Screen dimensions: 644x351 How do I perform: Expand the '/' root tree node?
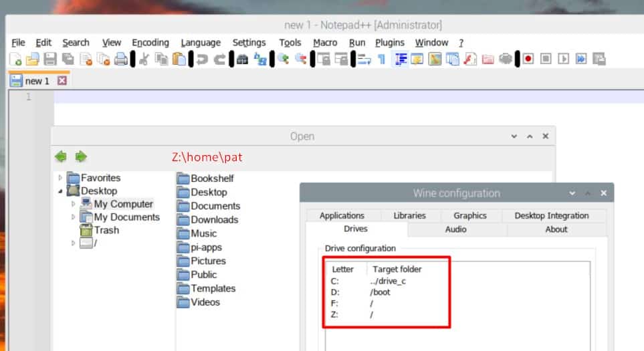tap(73, 243)
